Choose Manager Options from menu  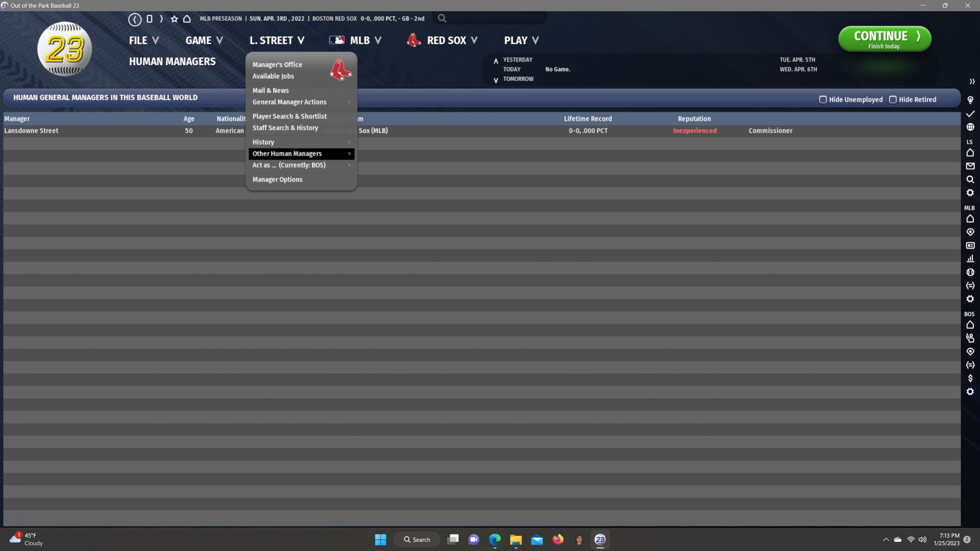277,180
